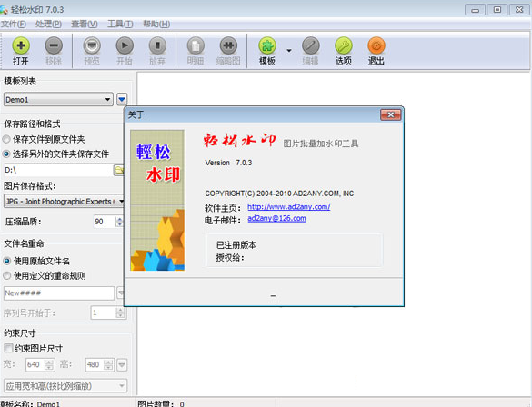This screenshot has width=532, height=407.
Task: Click the height 480 field
Action: (x=95, y=364)
